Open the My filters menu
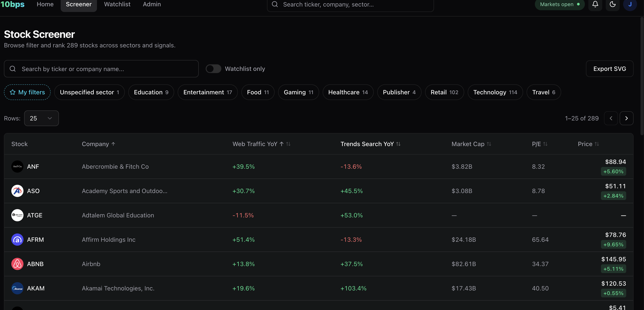 27,92
